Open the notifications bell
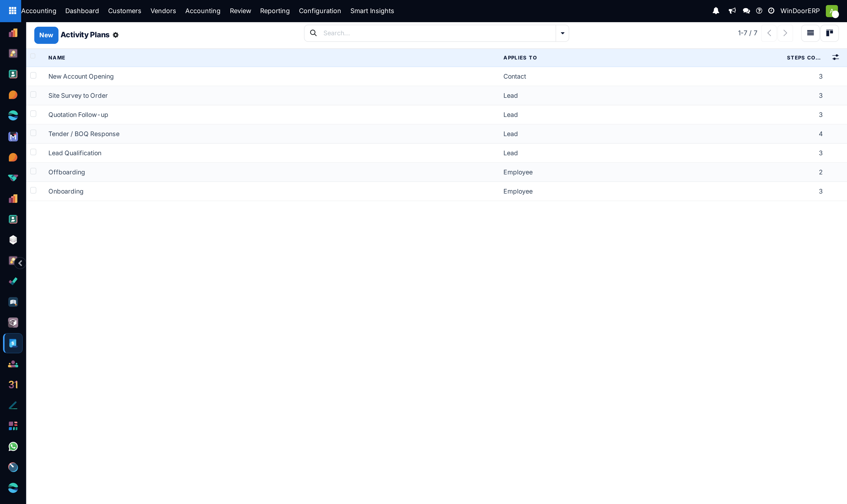Screen dimensions: 847x504 click(x=716, y=11)
